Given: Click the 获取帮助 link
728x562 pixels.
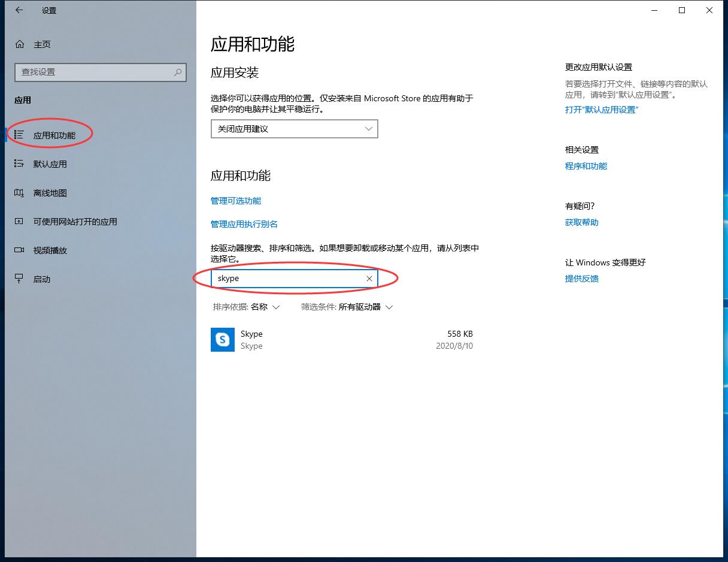Looking at the screenshot, I should (582, 222).
